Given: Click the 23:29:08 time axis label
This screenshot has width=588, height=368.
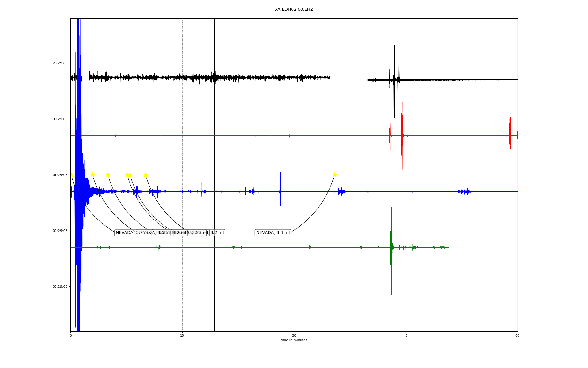Looking at the screenshot, I should [60, 63].
